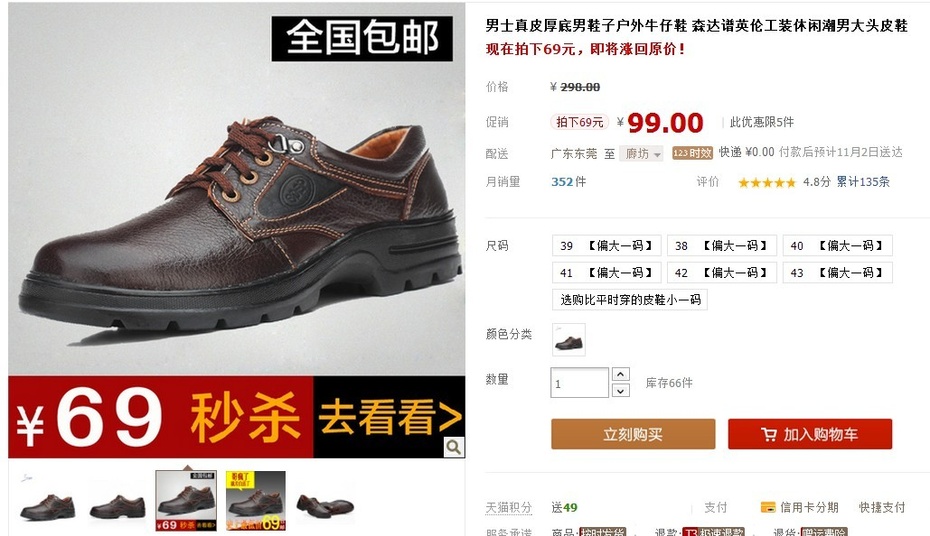Click the 123时效 delivery badge
The width and height of the screenshot is (930, 536).
(x=692, y=153)
